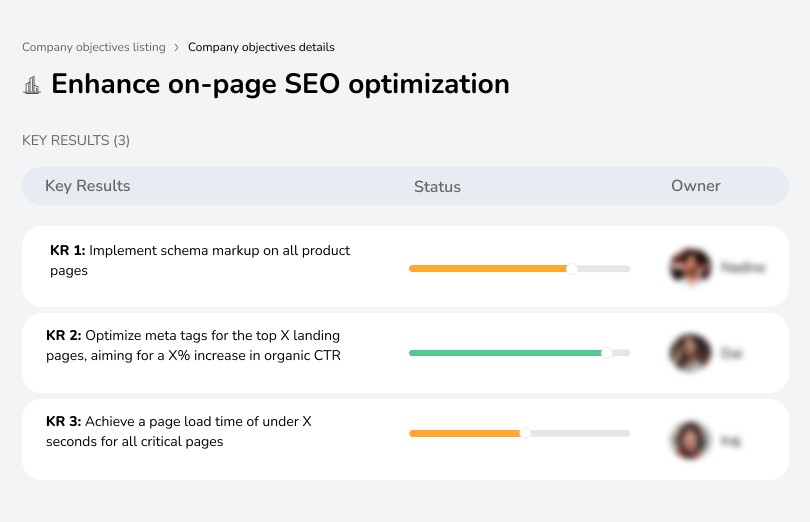Click the blurred owner name in KR 2 row
This screenshot has width=810, height=522.
(731, 354)
